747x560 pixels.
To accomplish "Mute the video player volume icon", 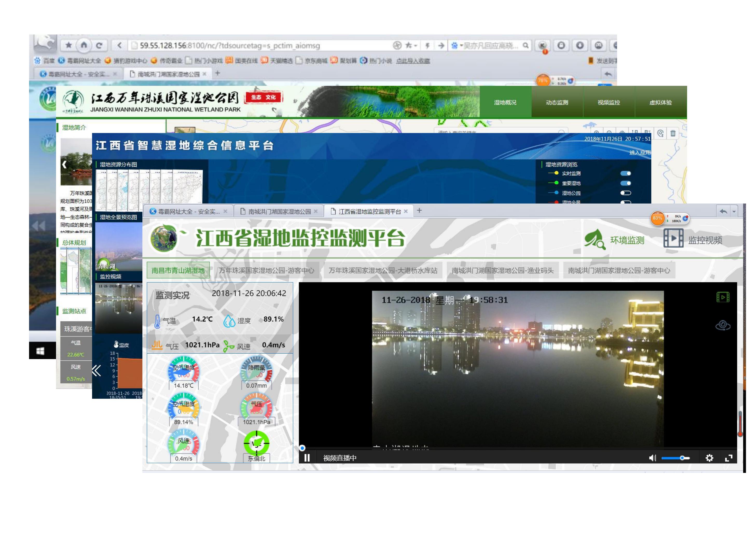I will 652,458.
